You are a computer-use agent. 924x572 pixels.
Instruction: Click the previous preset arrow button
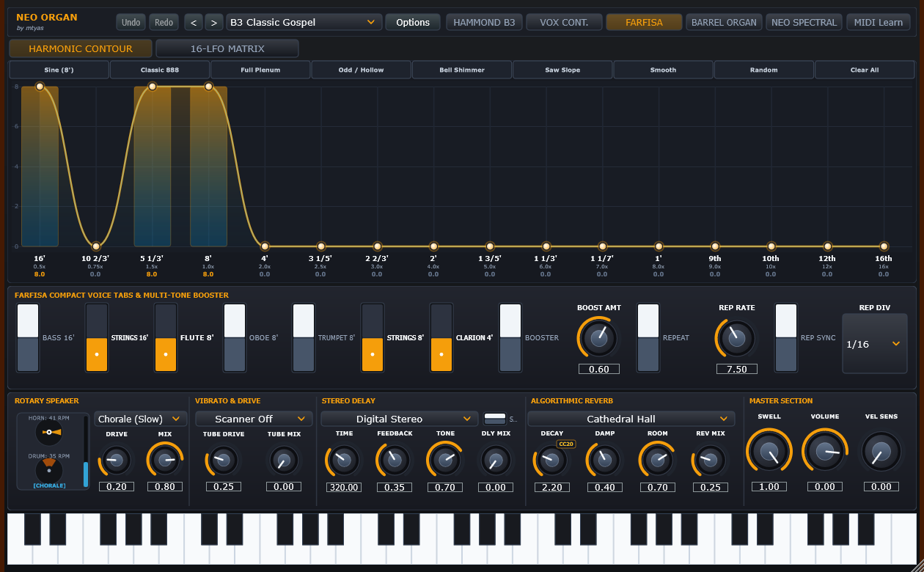(194, 22)
